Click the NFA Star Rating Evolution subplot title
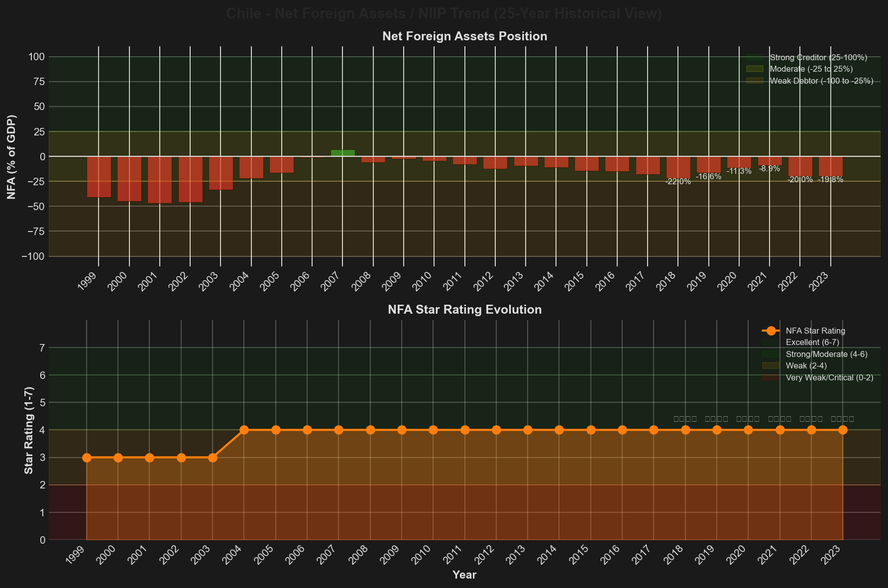 click(x=464, y=309)
